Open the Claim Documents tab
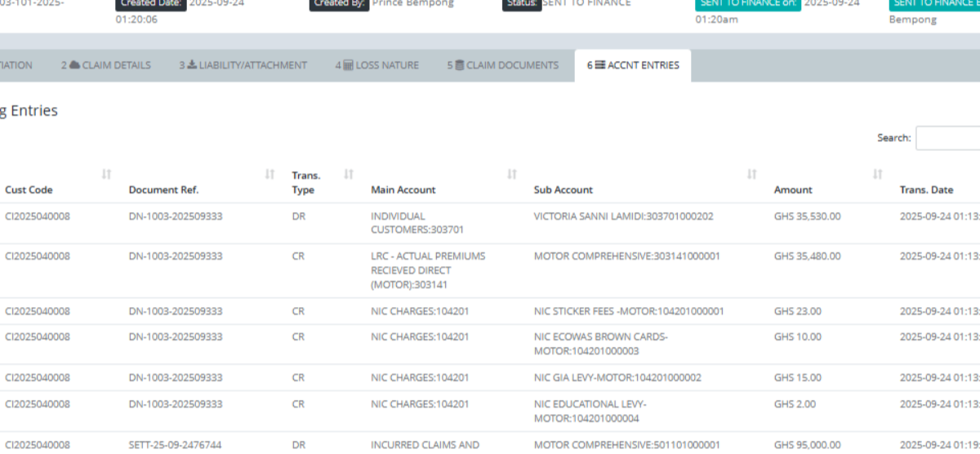This screenshot has height=454, width=980. click(502, 65)
